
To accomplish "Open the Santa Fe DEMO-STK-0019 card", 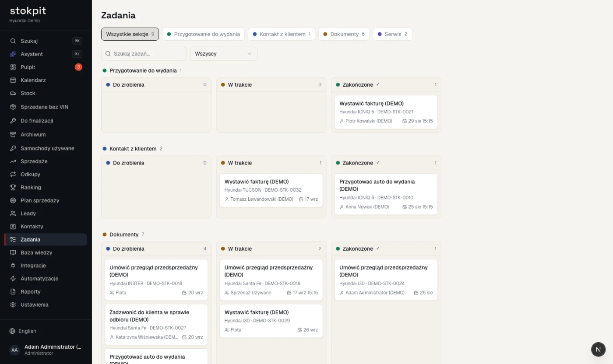I will 271,280.
